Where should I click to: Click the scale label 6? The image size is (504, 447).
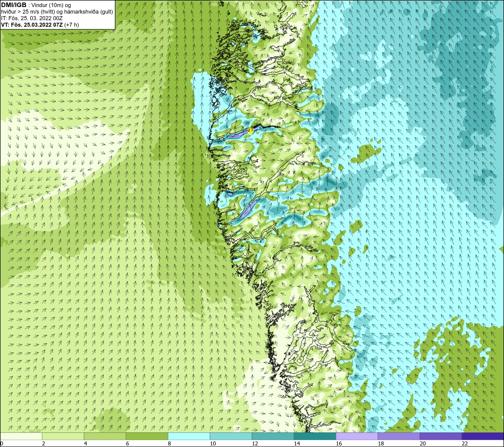(128, 443)
